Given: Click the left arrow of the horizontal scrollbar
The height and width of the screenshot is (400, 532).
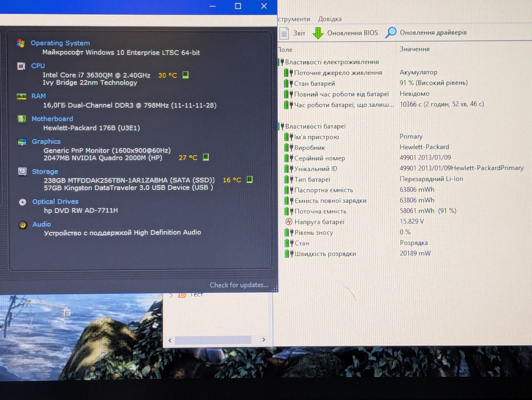Looking at the screenshot, I should pyautogui.click(x=170, y=340).
